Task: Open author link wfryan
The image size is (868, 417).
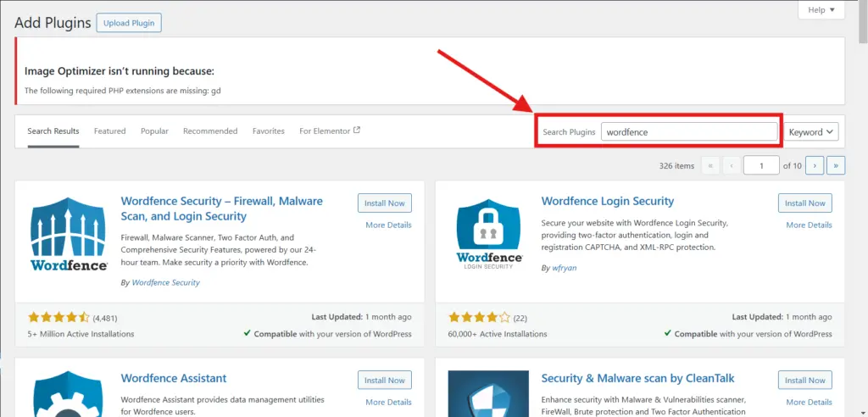Action: tap(565, 268)
